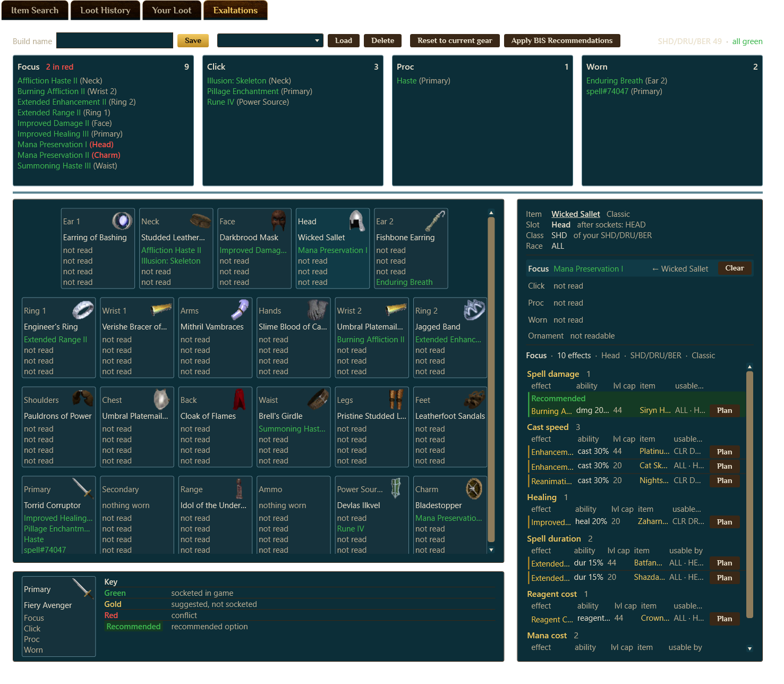Click the Pauldrons of Power shoulders icon

tap(83, 399)
